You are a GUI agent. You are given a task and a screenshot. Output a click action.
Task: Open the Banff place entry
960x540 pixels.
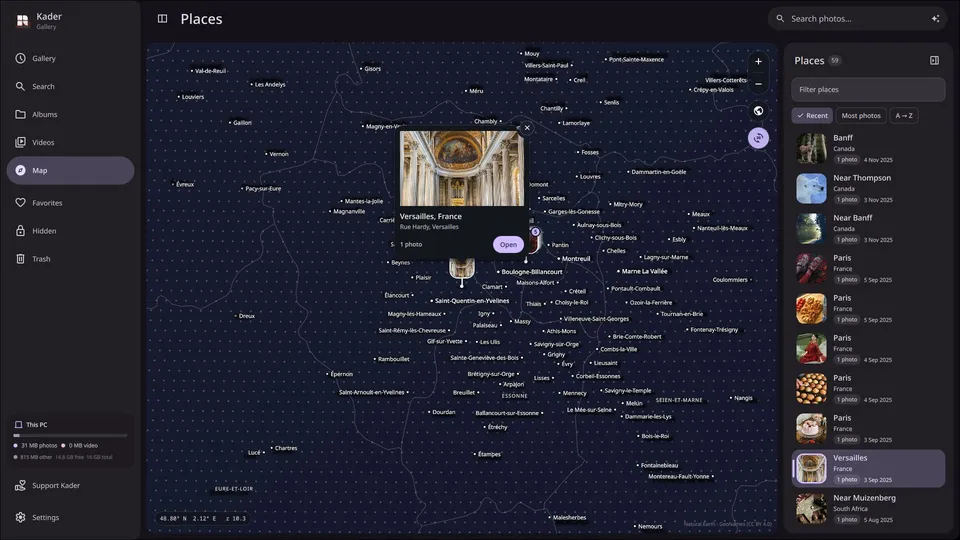[868, 148]
